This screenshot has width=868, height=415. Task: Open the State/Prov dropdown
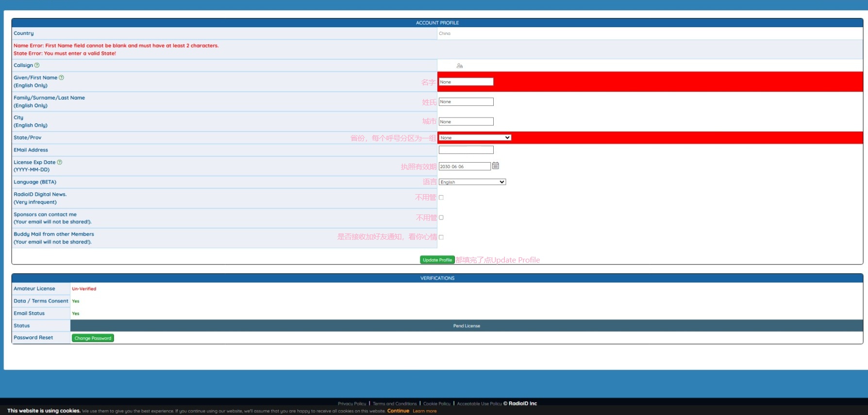tap(475, 138)
